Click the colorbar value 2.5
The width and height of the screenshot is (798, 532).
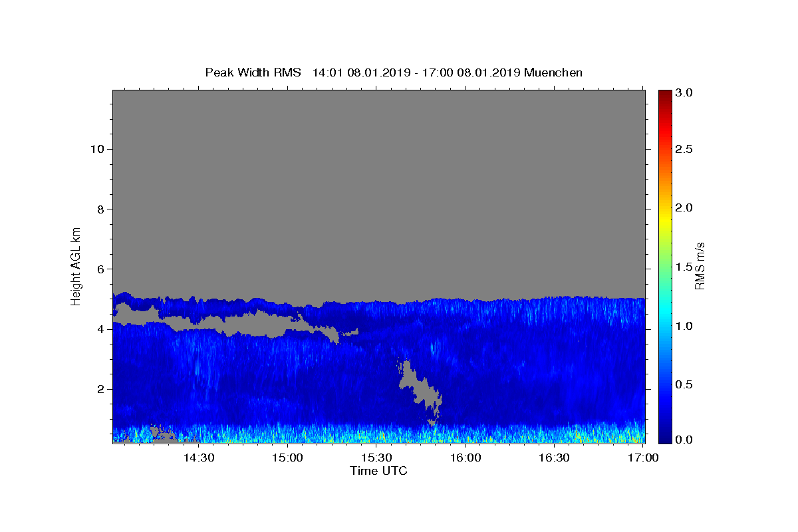684,150
